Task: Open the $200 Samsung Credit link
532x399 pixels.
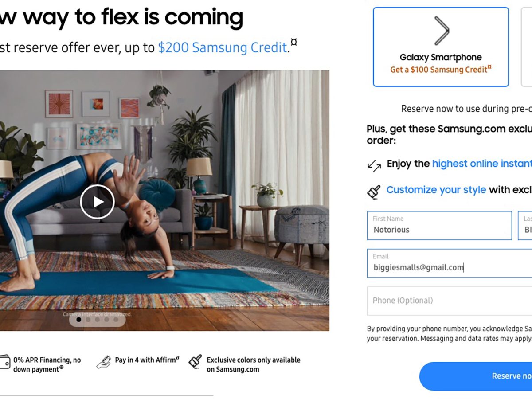Action: [x=223, y=47]
